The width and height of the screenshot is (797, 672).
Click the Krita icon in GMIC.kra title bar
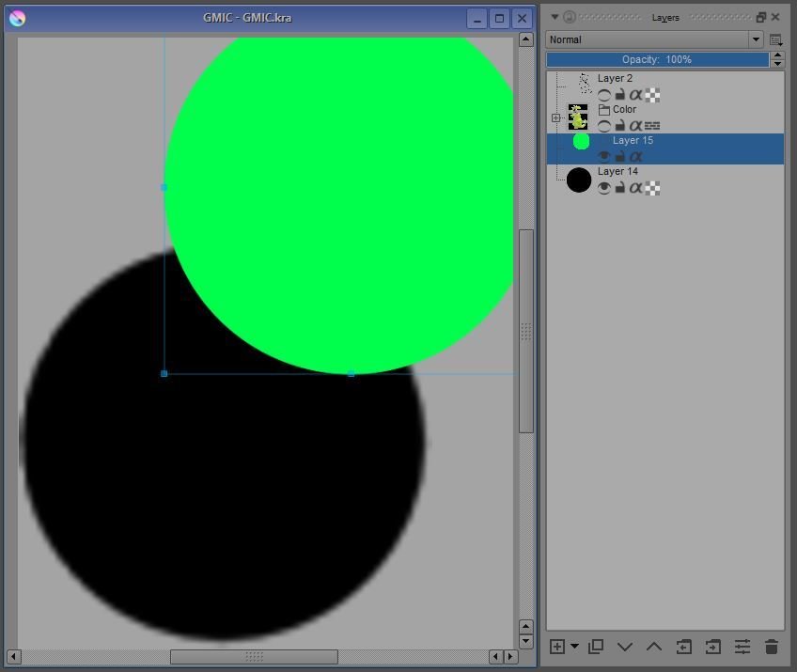point(17,18)
